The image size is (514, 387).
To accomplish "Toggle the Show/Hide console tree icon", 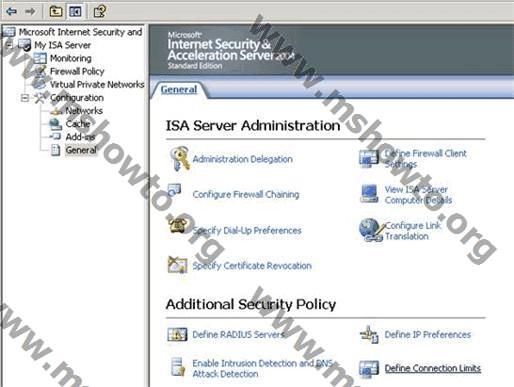I will [x=75, y=12].
